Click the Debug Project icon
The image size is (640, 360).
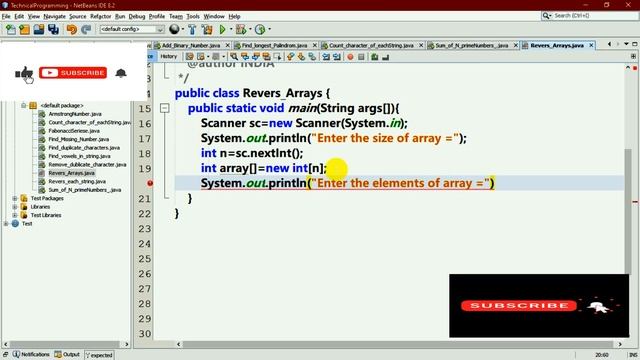point(241,29)
